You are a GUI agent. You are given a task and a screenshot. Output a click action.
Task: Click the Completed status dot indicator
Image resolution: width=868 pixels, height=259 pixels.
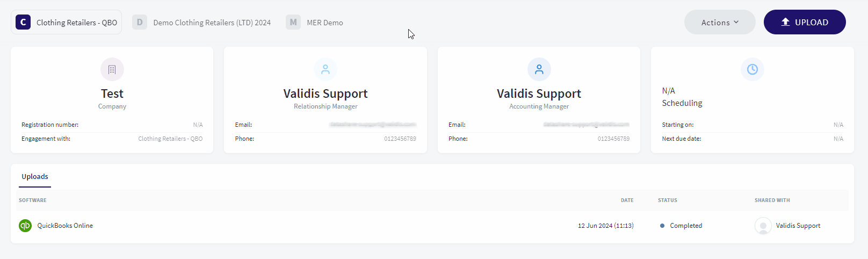click(662, 226)
